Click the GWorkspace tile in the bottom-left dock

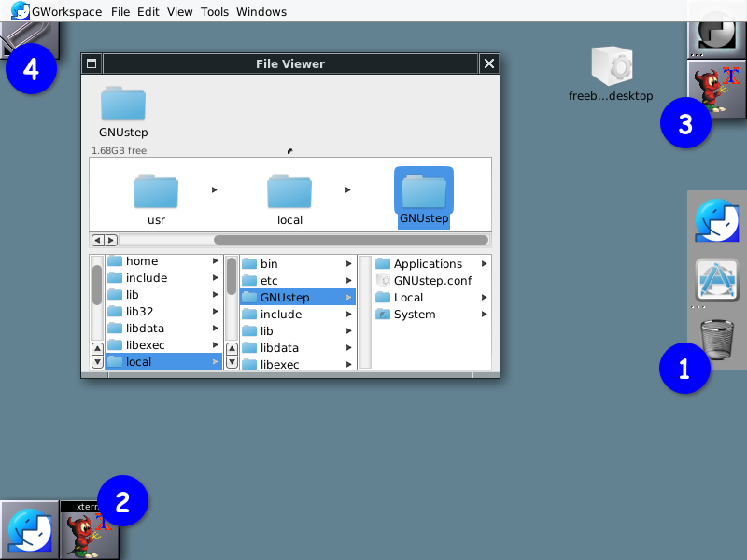click(28, 528)
